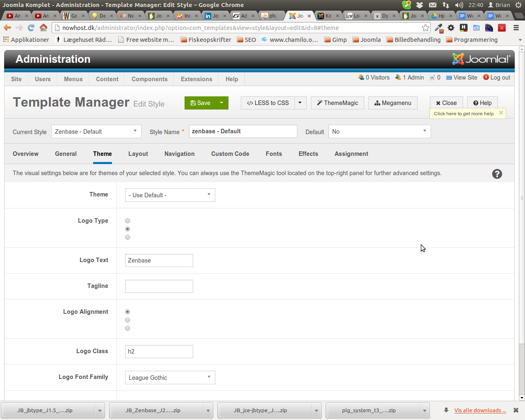The width and height of the screenshot is (525, 420).
Task: Open the mail indicator in top panel
Action: (433, 5)
